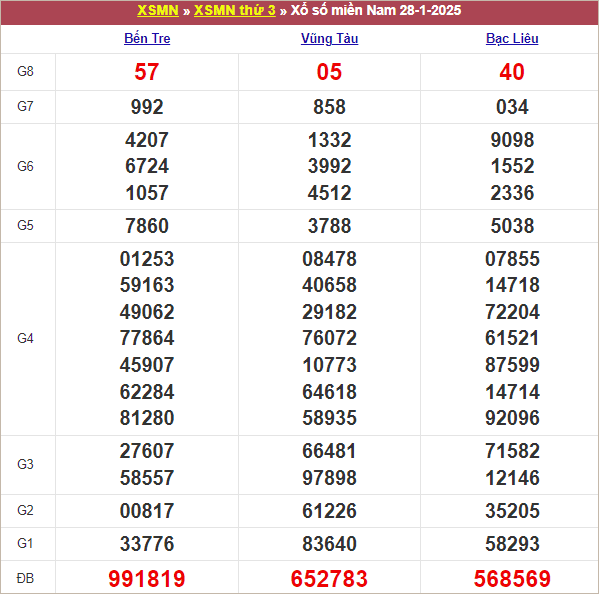Click G4 number 72204
Image resolution: width=599 pixels, height=594 pixels.
point(512,312)
